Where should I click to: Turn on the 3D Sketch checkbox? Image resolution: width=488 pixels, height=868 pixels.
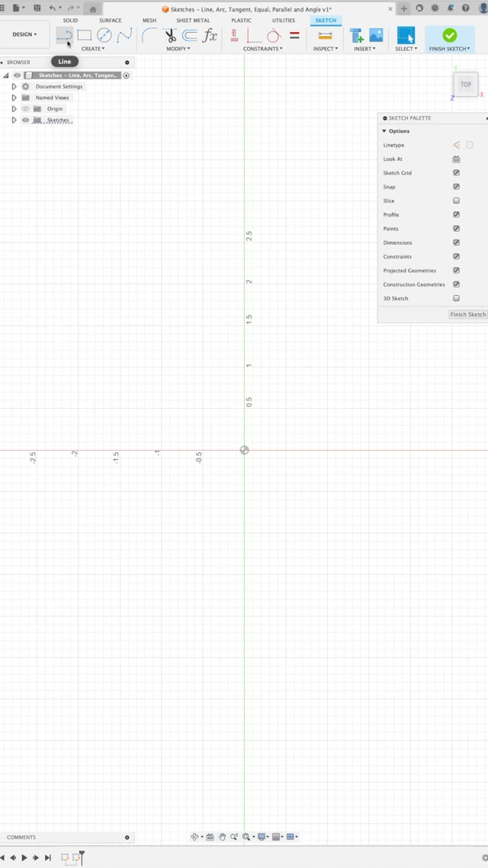[456, 298]
